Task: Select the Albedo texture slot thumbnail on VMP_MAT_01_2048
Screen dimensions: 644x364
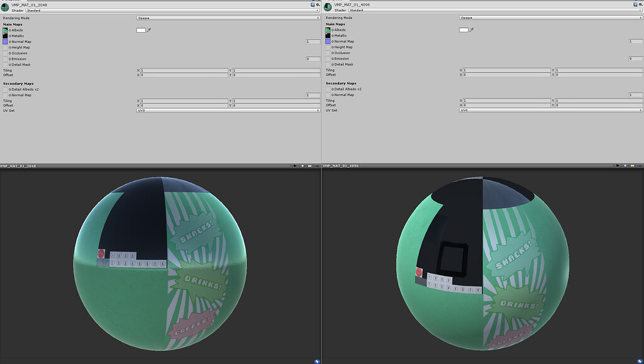Action: click(x=4, y=30)
